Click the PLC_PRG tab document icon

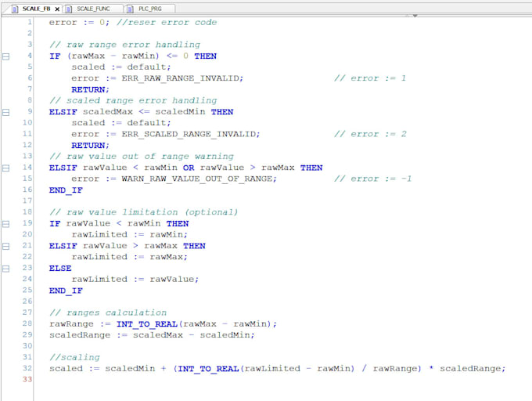coord(130,9)
